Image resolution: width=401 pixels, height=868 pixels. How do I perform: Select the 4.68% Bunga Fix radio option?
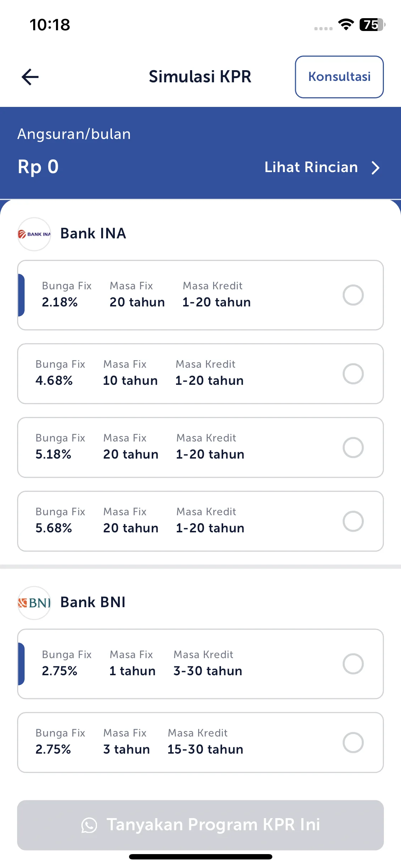coord(353,374)
